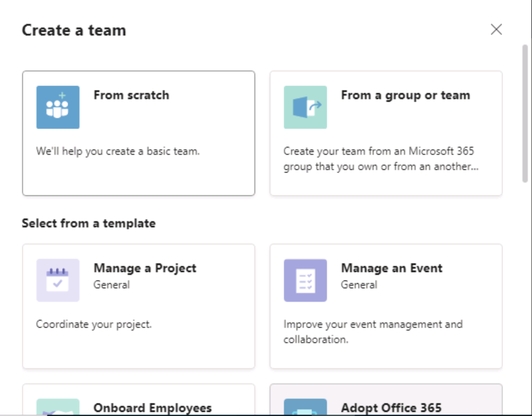Screen dimensions: 532x416
Task: Click the From scratch people icon
Action: [58, 107]
